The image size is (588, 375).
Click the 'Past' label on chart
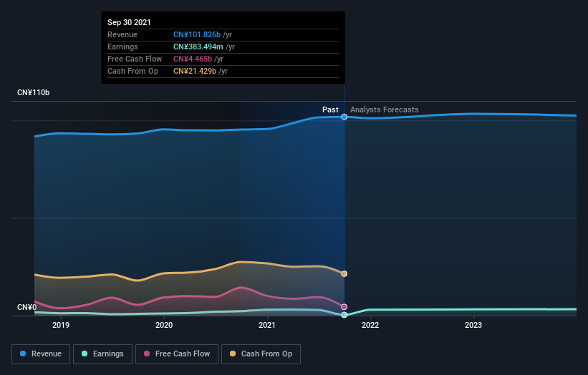pyautogui.click(x=330, y=109)
